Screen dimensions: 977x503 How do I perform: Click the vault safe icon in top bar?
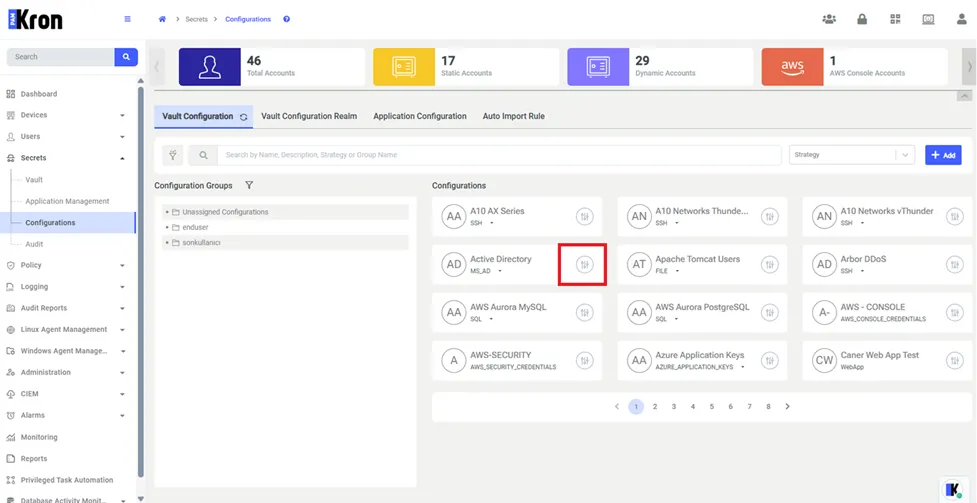coord(928,19)
